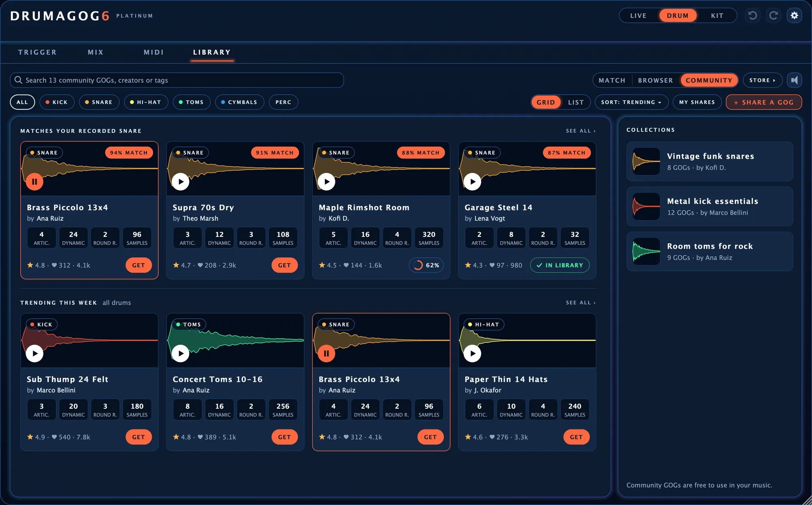812x505 pixels.
Task: Switch to the BROWSER view
Action: tap(655, 80)
